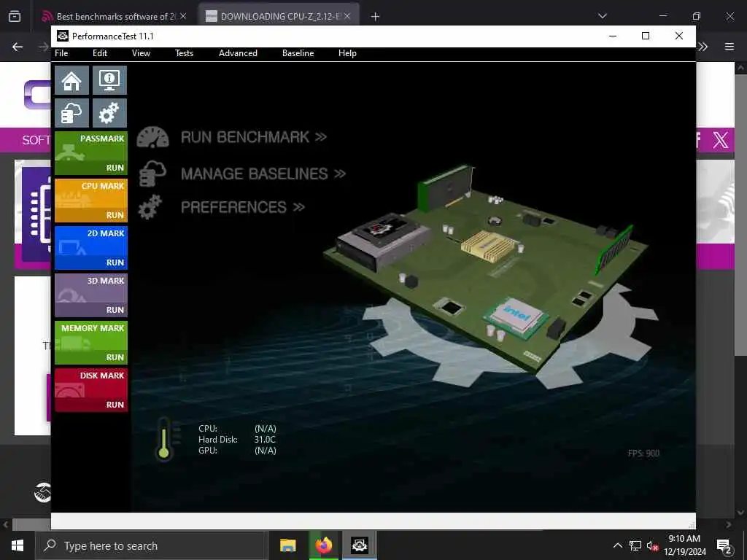Viewport: 747px width, 560px height.
Task: Click the PerformanceTest title bar app icon
Action: coord(63,36)
